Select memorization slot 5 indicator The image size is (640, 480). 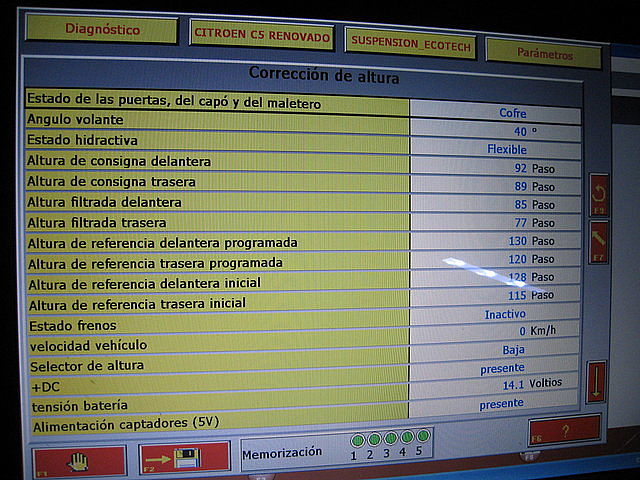click(x=423, y=438)
